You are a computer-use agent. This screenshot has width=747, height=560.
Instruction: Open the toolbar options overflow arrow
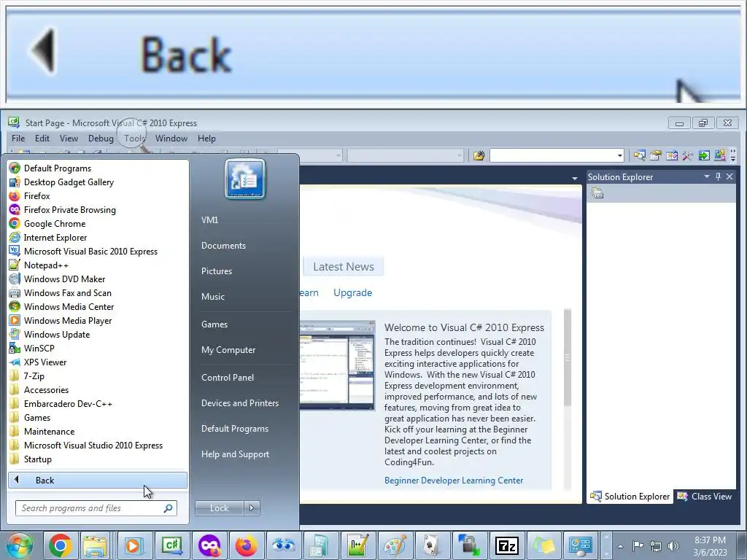click(x=733, y=155)
